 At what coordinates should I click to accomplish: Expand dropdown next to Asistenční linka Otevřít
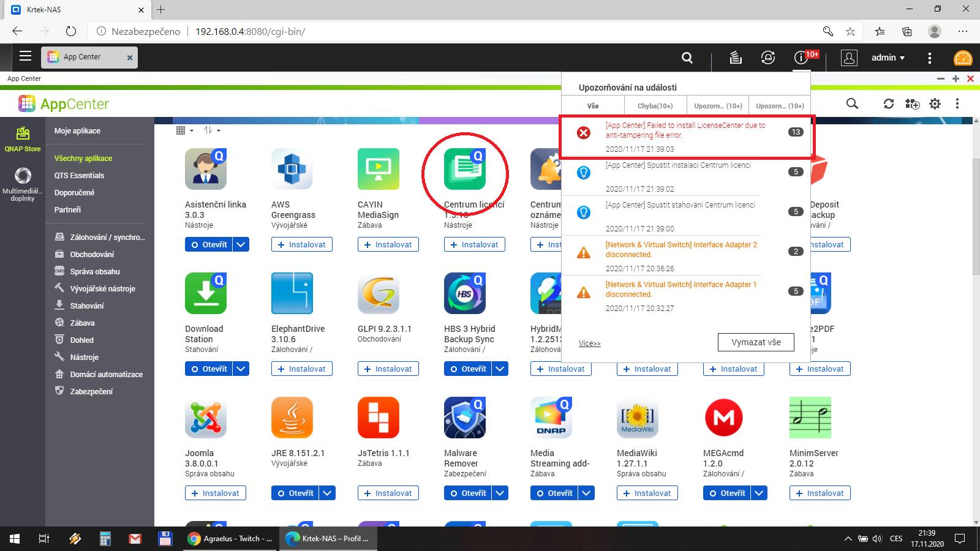pyautogui.click(x=241, y=244)
